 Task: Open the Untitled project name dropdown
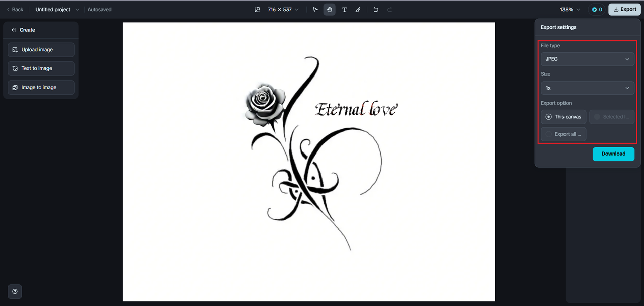coord(57,10)
